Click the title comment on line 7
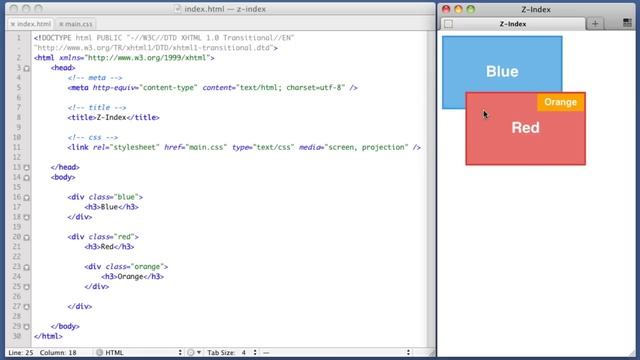The image size is (640, 360). (x=97, y=108)
